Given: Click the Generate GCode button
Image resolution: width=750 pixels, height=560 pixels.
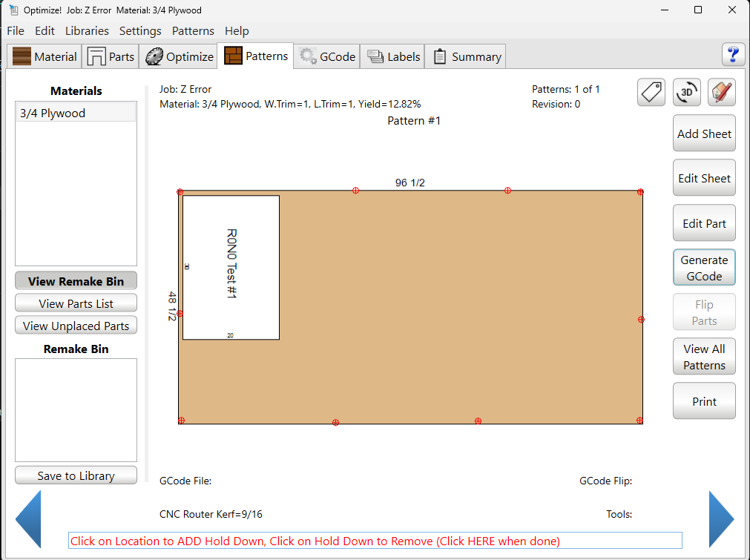Looking at the screenshot, I should click(704, 268).
